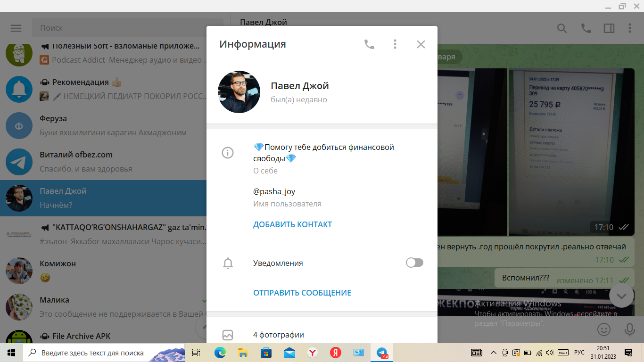Toggle the right sidebar panel icon
The image size is (644, 362).
[609, 28]
